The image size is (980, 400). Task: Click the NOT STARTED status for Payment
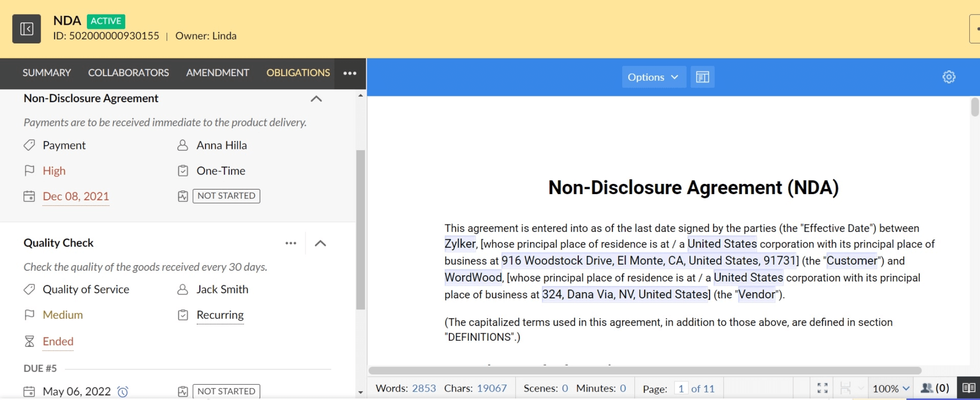[x=226, y=196]
